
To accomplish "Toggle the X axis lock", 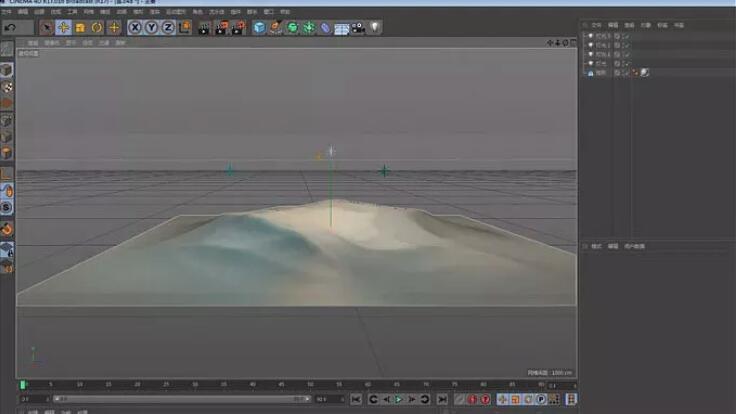I will [135, 27].
